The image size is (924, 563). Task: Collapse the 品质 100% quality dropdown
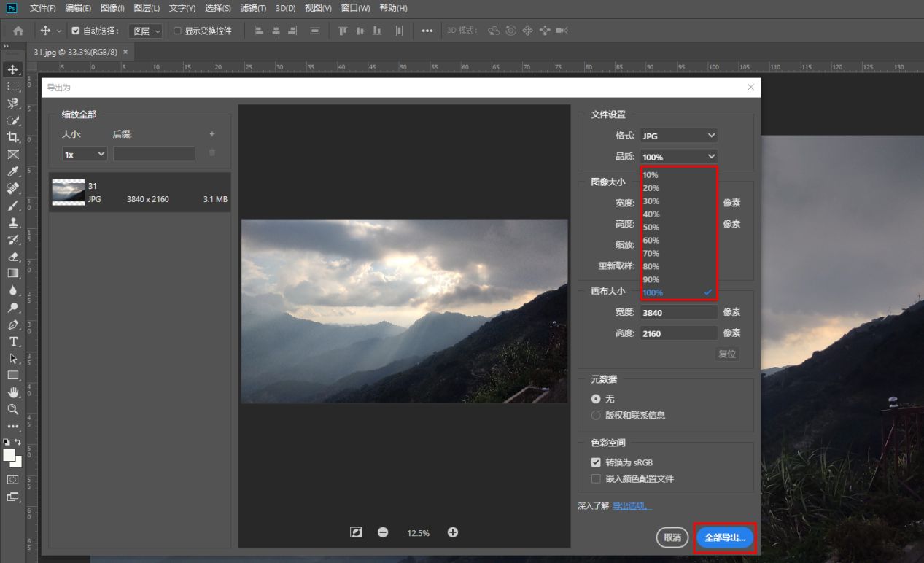[679, 157]
